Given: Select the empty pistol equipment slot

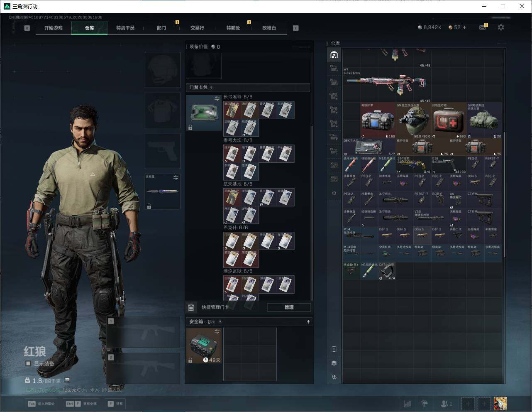Looking at the screenshot, I should coord(163,151).
